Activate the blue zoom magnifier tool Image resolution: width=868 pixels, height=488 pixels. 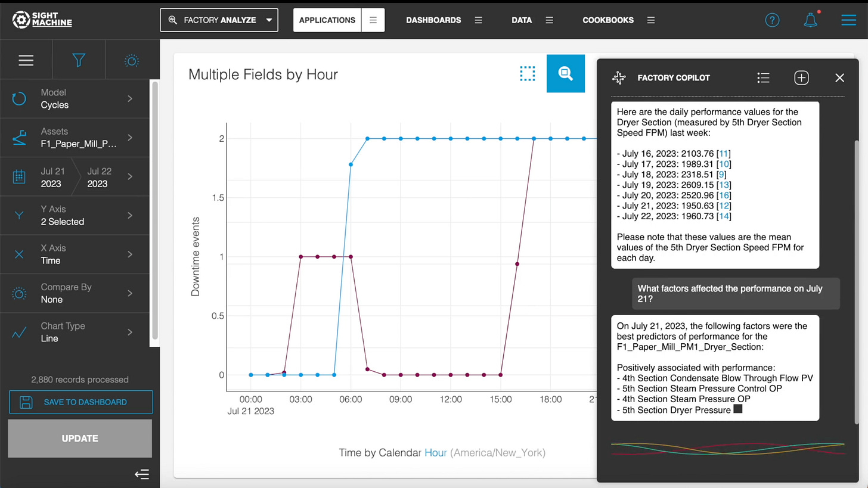click(566, 74)
